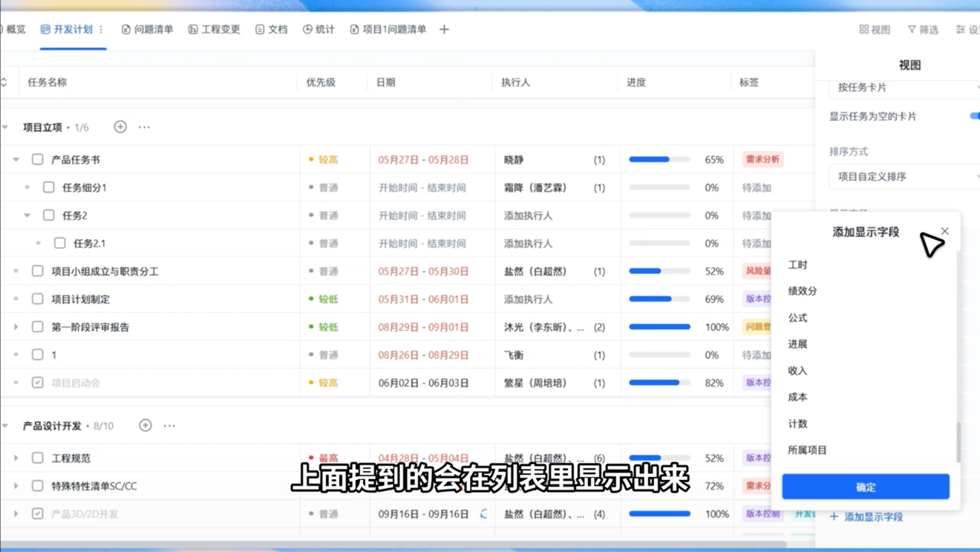Collapse the 产品设计开发 group

(4, 426)
